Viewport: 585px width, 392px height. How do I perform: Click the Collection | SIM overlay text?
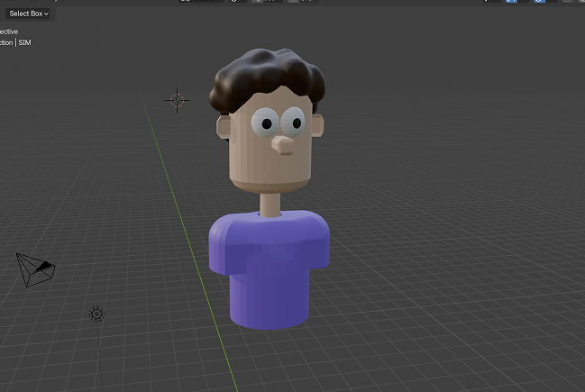point(16,42)
